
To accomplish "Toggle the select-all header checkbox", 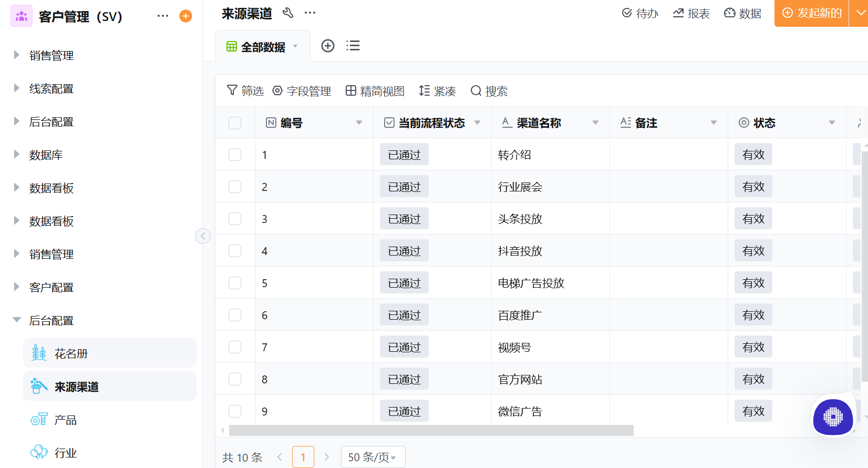I will point(235,123).
